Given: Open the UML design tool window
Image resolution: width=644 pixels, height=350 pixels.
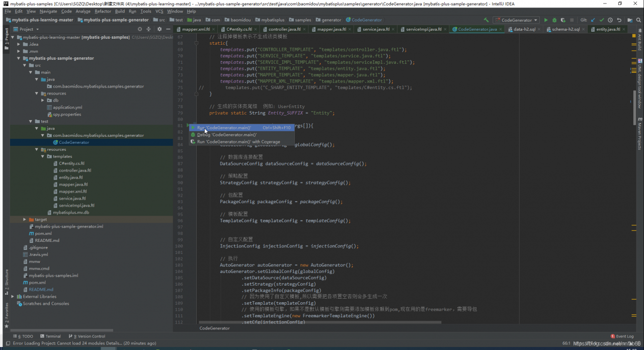Looking at the screenshot, I should click(640, 84).
